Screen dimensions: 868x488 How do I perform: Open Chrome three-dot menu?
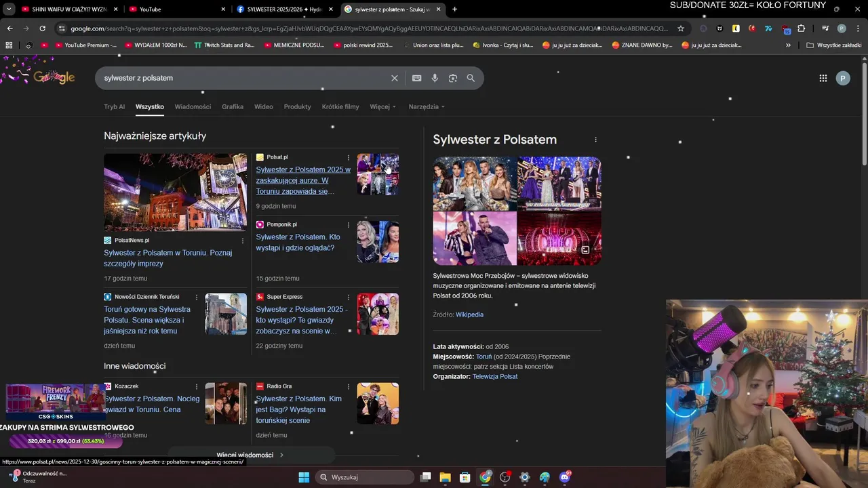[x=858, y=28]
